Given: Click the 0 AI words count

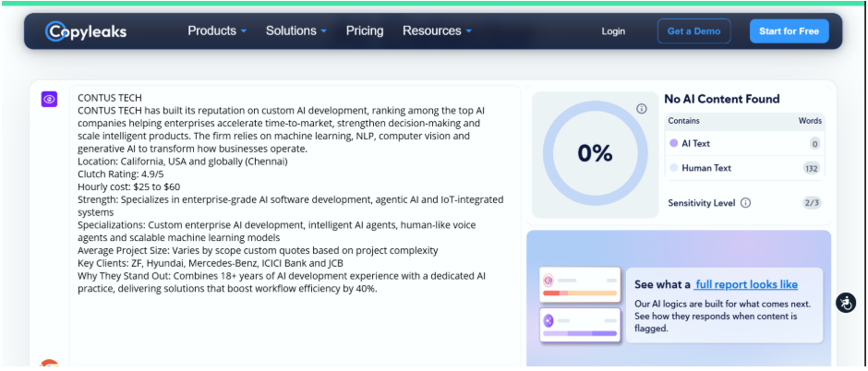Looking at the screenshot, I should click(814, 144).
